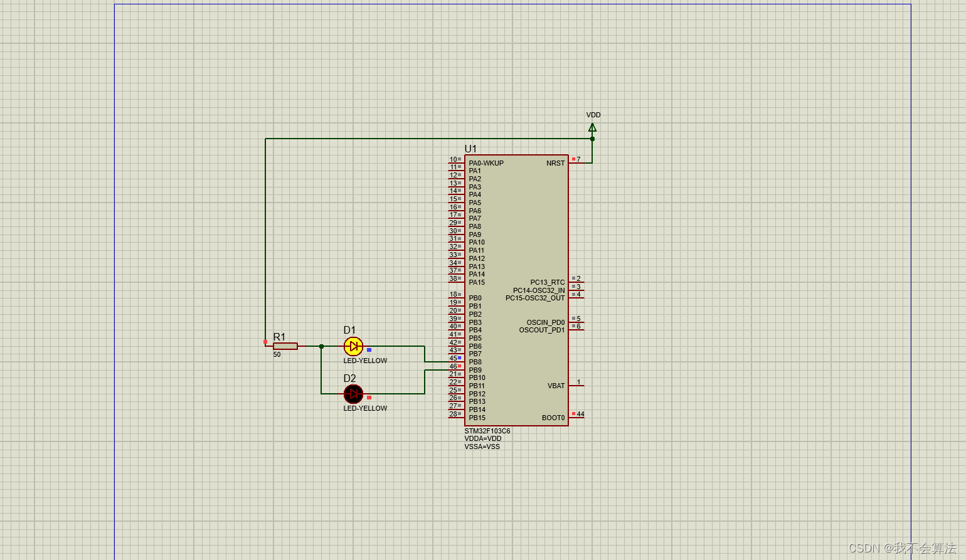Click the PA10 pin label
The width and height of the screenshot is (966, 560).
(477, 242)
